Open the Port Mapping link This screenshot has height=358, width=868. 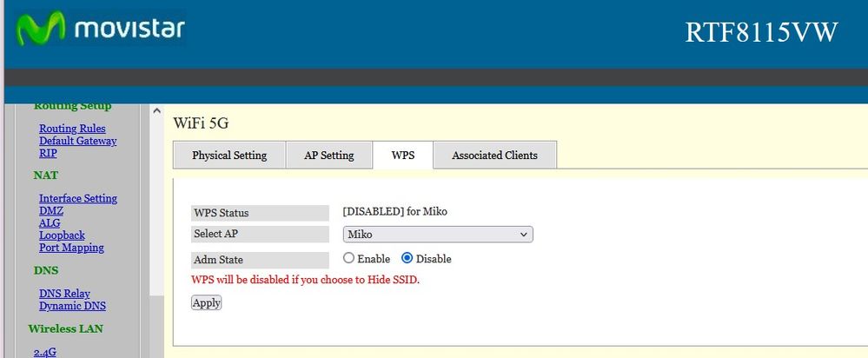[71, 247]
